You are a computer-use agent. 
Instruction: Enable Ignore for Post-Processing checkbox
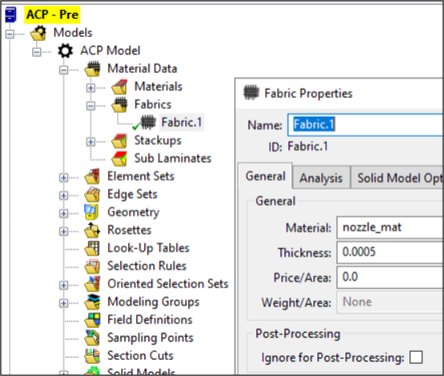[416, 357]
